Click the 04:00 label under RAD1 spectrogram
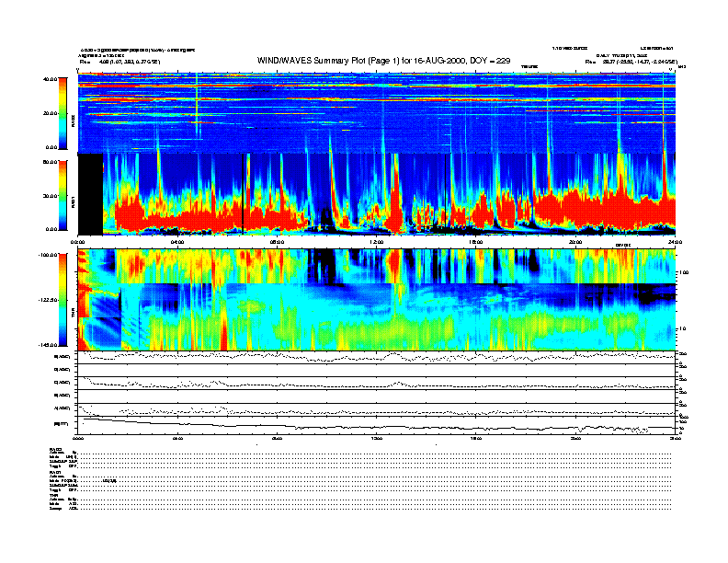This screenshot has height=563, width=728. (x=177, y=242)
